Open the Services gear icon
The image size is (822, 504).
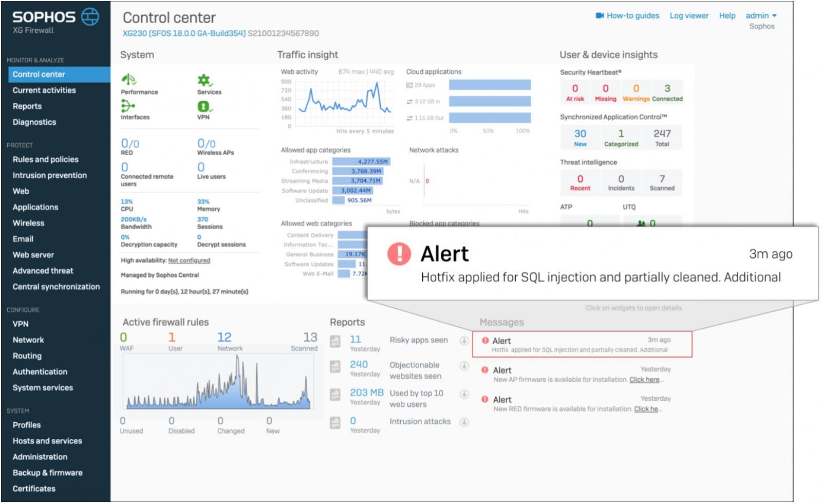204,80
